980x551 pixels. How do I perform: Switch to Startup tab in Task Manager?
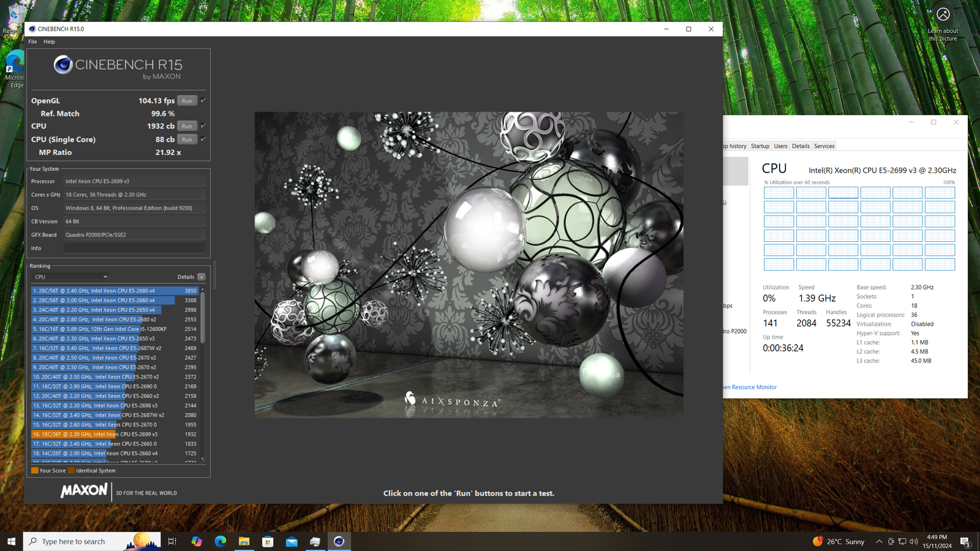tap(760, 146)
